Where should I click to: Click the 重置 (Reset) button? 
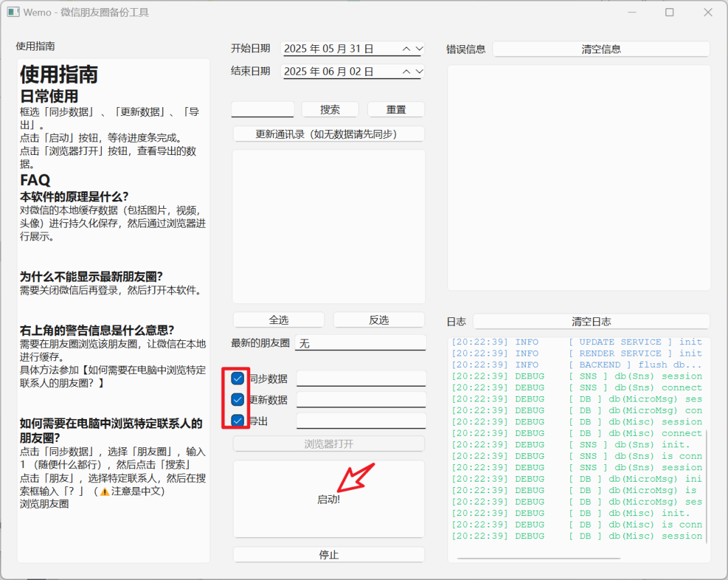(x=396, y=109)
